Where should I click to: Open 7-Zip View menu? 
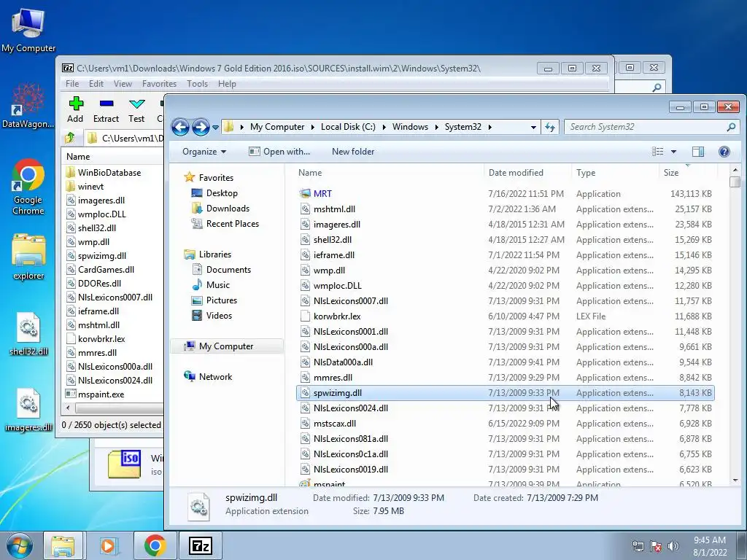123,84
